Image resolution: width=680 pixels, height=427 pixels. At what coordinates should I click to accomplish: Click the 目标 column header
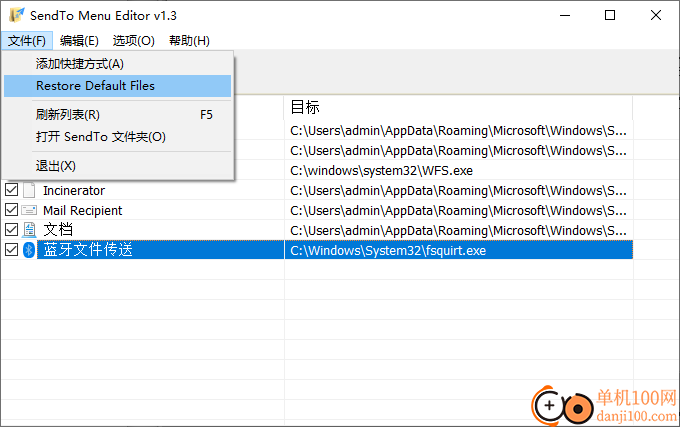tap(458, 107)
